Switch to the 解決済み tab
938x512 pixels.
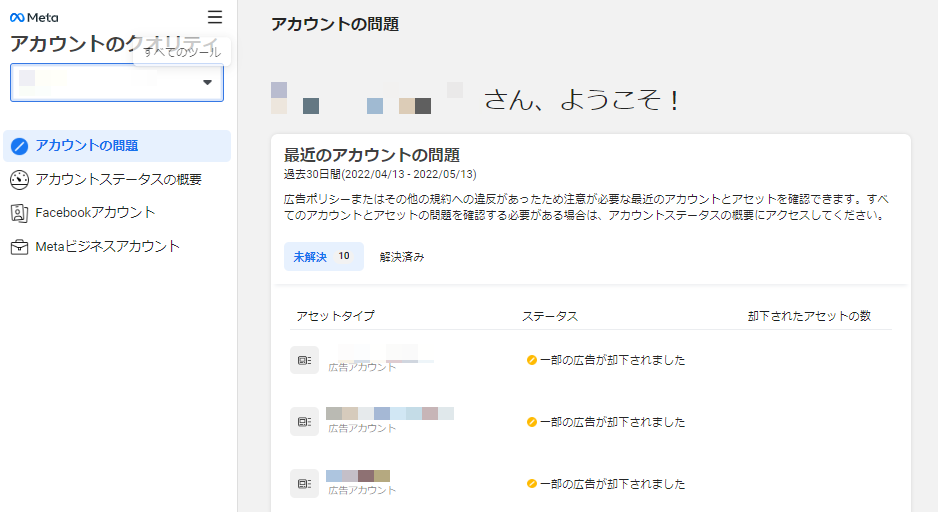402,257
